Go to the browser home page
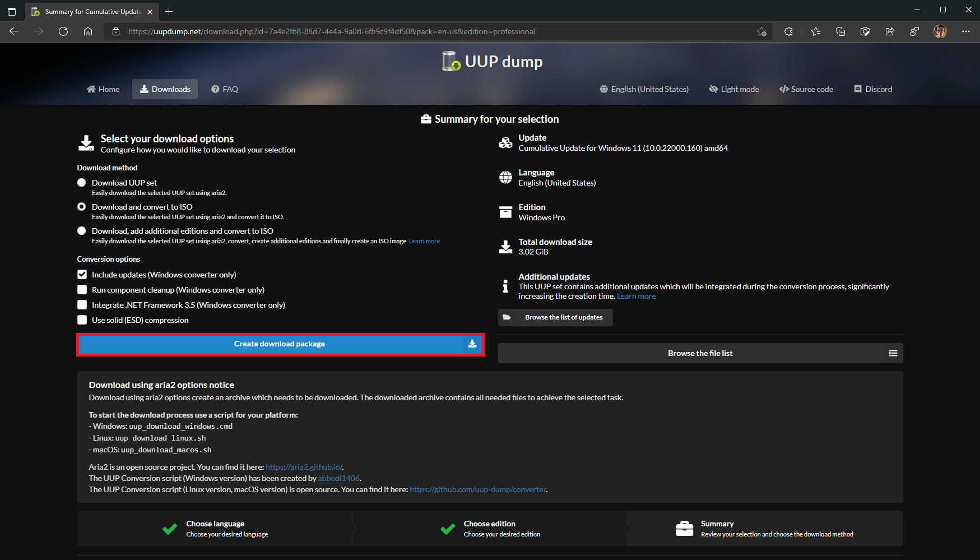The height and width of the screenshot is (560, 980). coord(88,31)
